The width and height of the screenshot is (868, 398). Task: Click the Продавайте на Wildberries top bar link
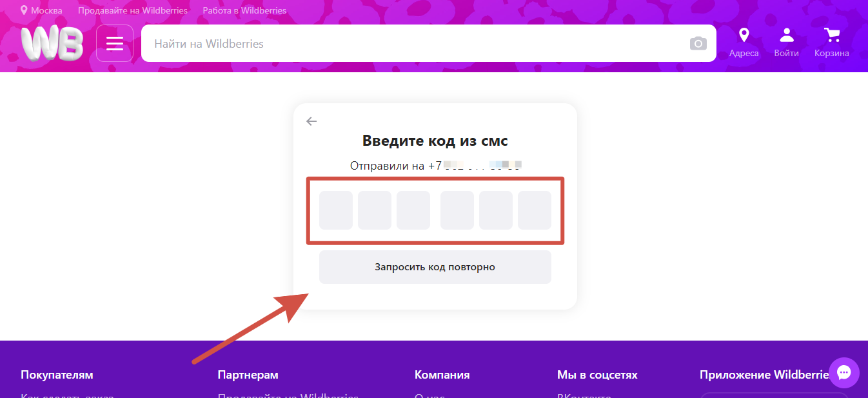[x=133, y=10]
